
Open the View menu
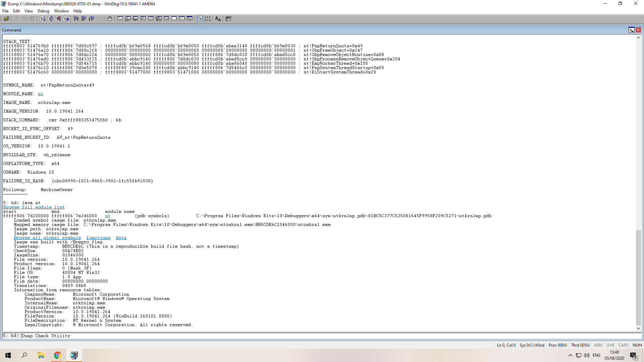29,11
